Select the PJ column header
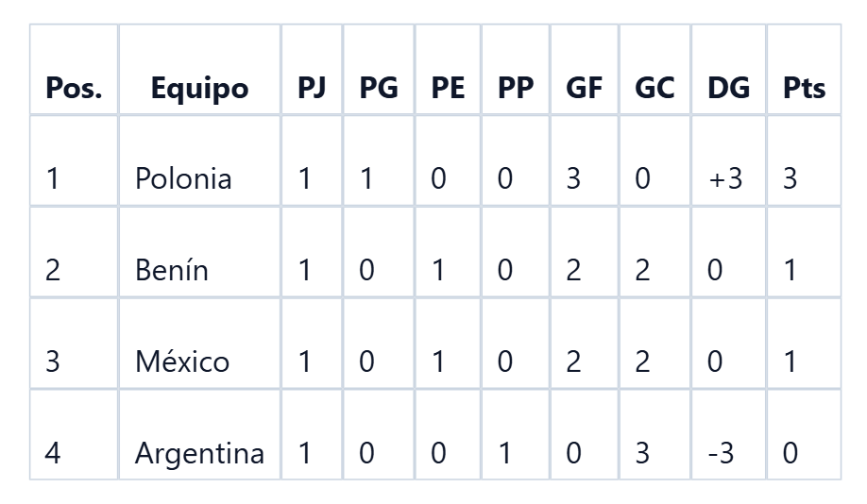 [x=312, y=70]
